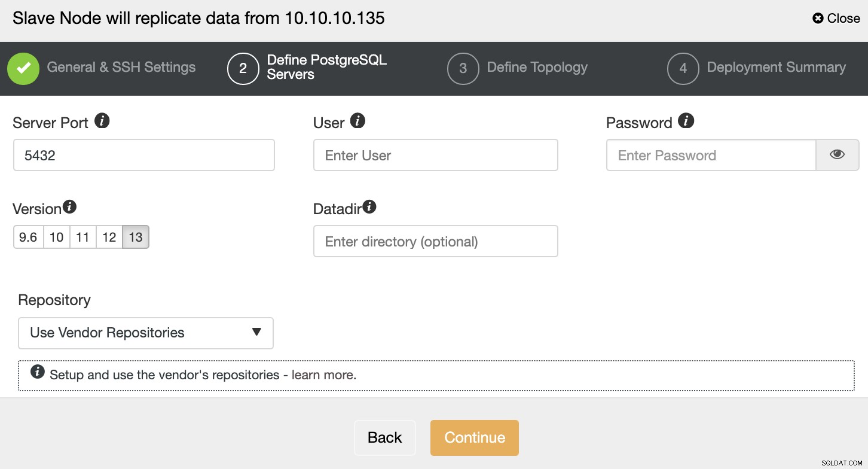Click the step 3 circle icon
This screenshot has width=868, height=469.
click(463, 69)
